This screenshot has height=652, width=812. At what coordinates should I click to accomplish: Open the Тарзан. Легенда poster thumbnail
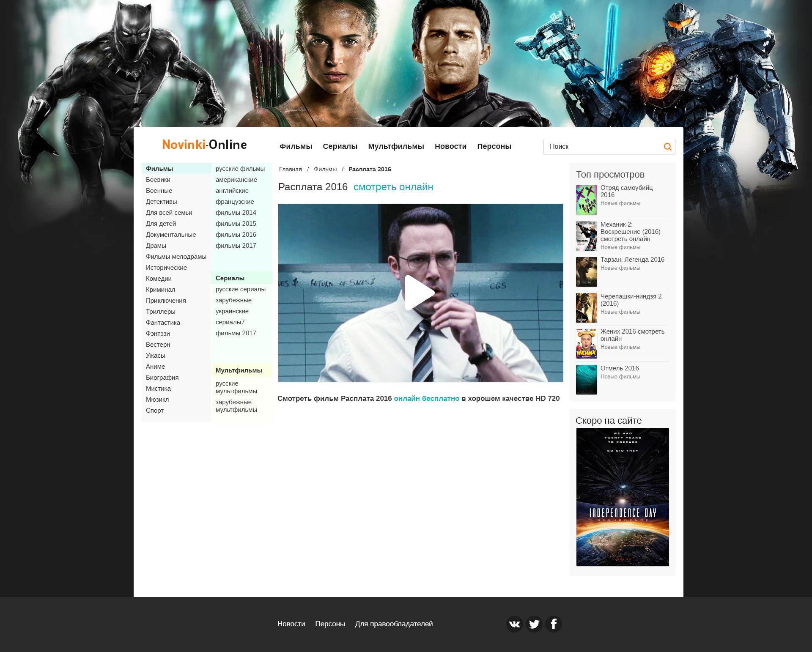(x=586, y=272)
